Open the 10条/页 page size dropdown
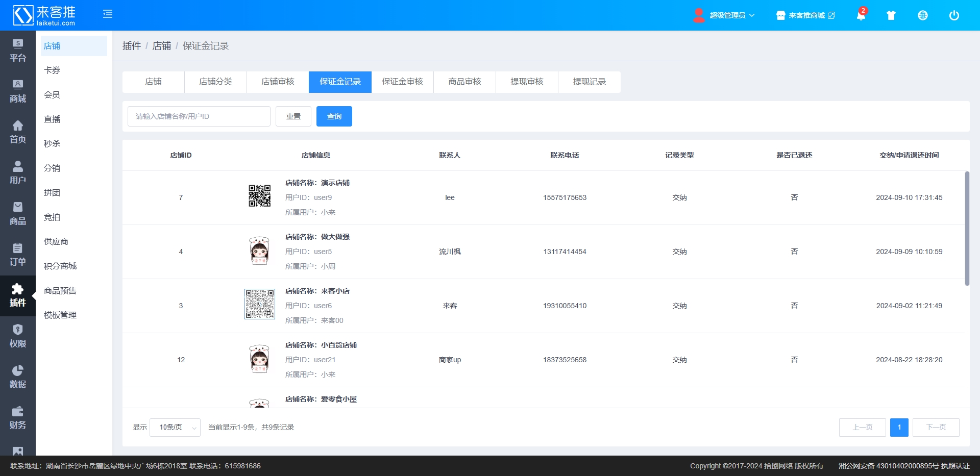Viewport: 980px width, 476px height. tap(175, 428)
